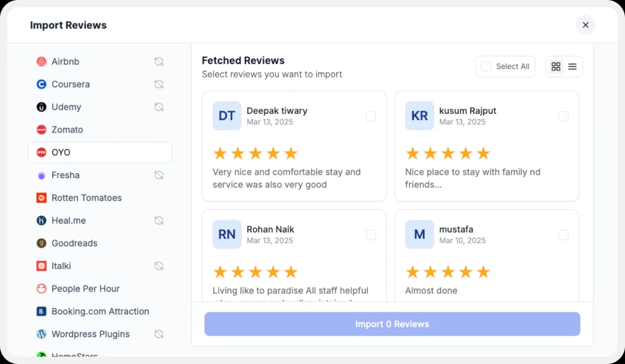
Task: Switch to grid view layout
Action: tap(556, 66)
